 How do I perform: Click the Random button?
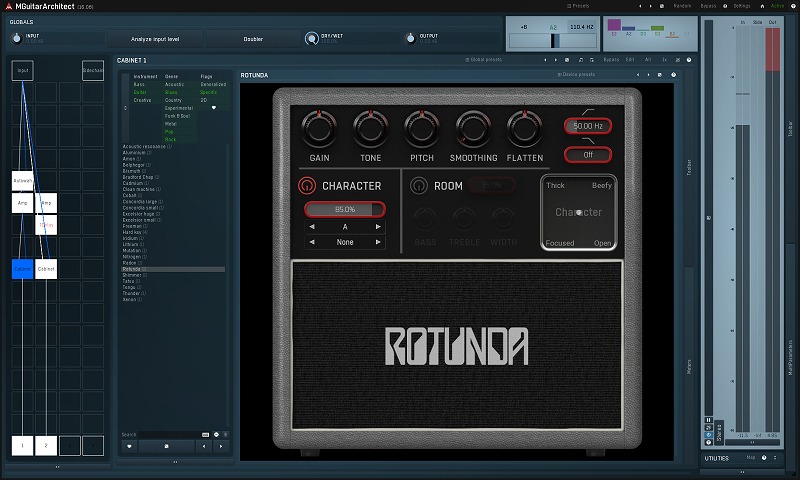tap(683, 5)
